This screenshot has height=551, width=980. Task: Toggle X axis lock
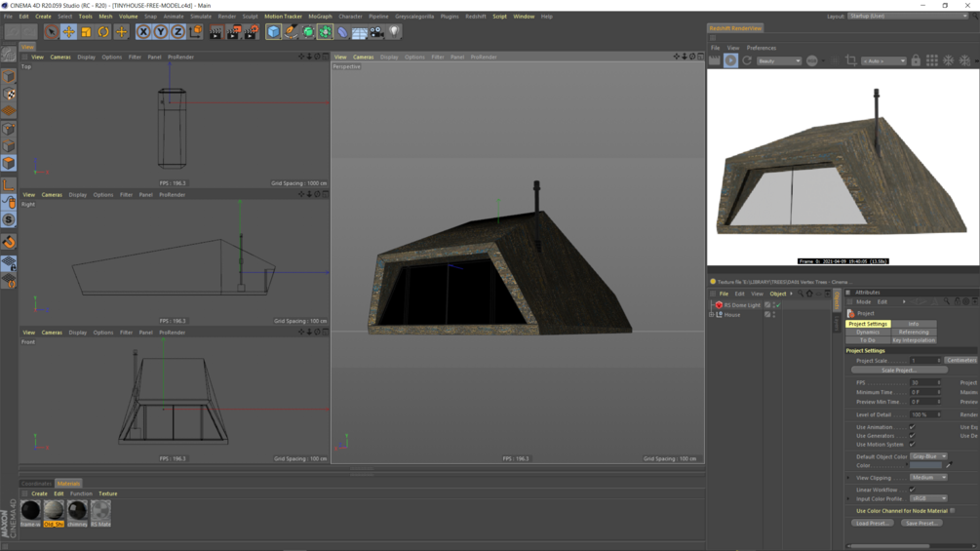pyautogui.click(x=143, y=31)
